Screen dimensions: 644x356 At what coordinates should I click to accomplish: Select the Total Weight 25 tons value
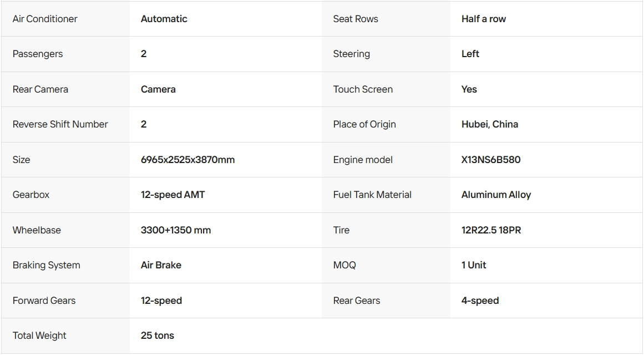[158, 335]
